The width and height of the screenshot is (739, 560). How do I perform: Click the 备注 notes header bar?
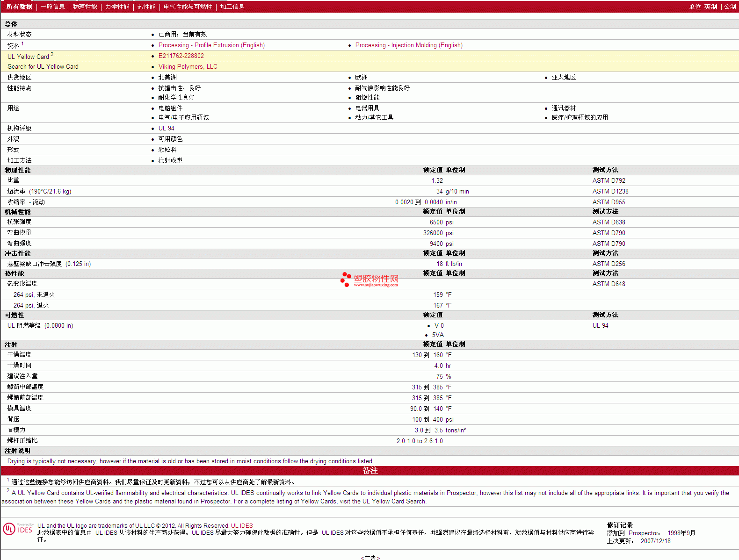369,471
